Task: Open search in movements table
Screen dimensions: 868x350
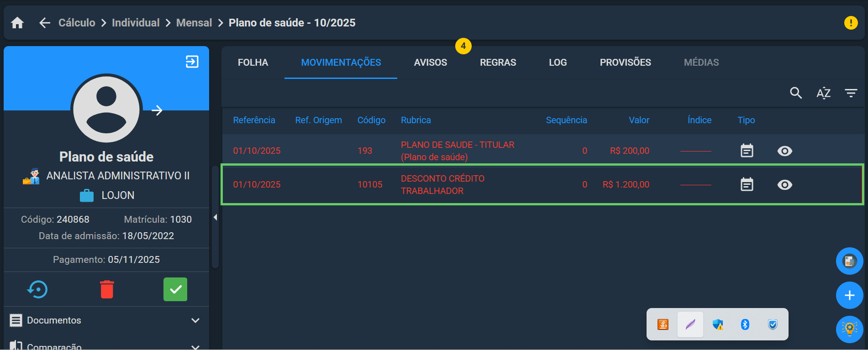Action: [x=796, y=93]
